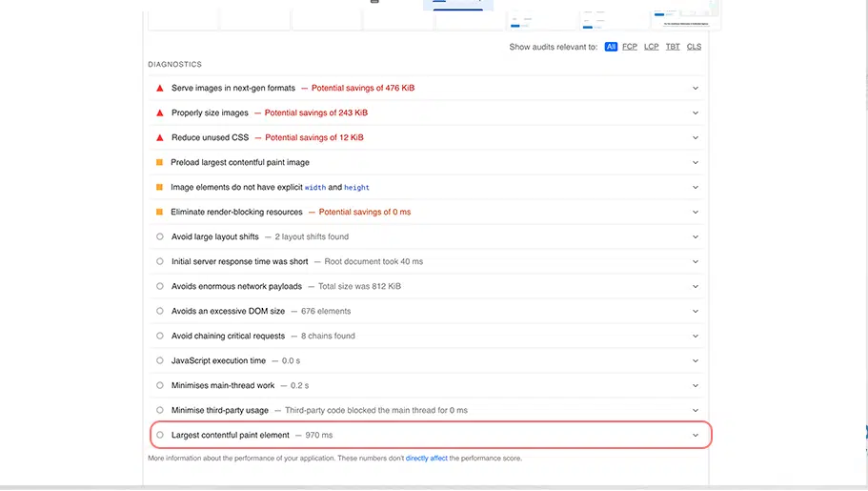Click red triangle icon beside Reduce unused CSS
868x491 pixels.
tap(159, 137)
